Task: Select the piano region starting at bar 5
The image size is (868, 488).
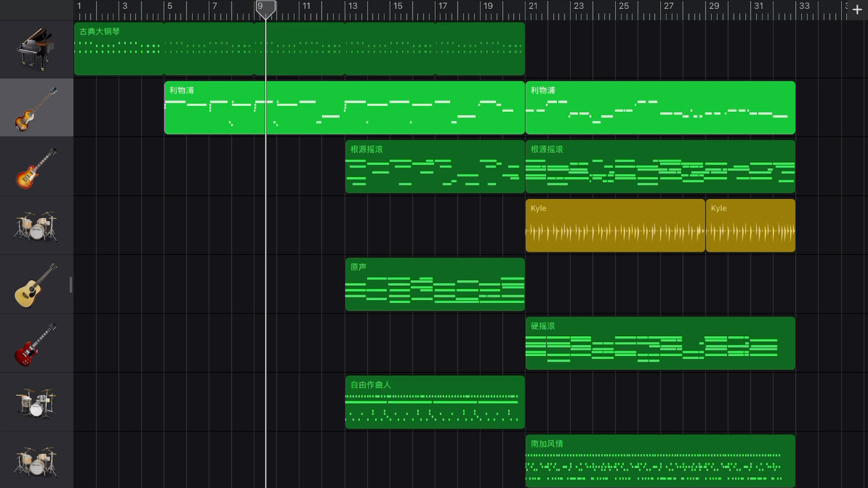Action: [209, 49]
